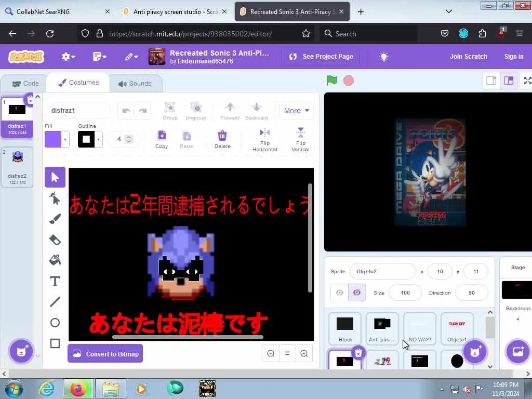Viewport: 532px width, 399px height.
Task: Select the arrow Select tool
Action: pyautogui.click(x=55, y=177)
